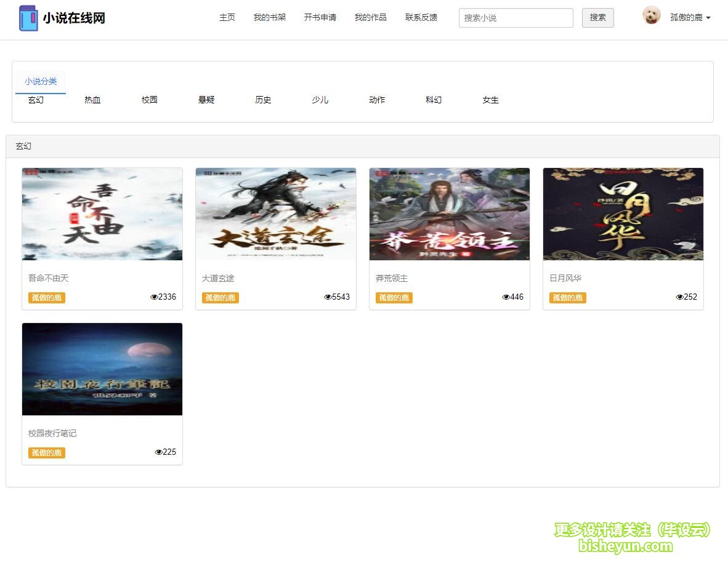Click the 日月风华 title text
The image size is (728, 568).
pos(565,278)
